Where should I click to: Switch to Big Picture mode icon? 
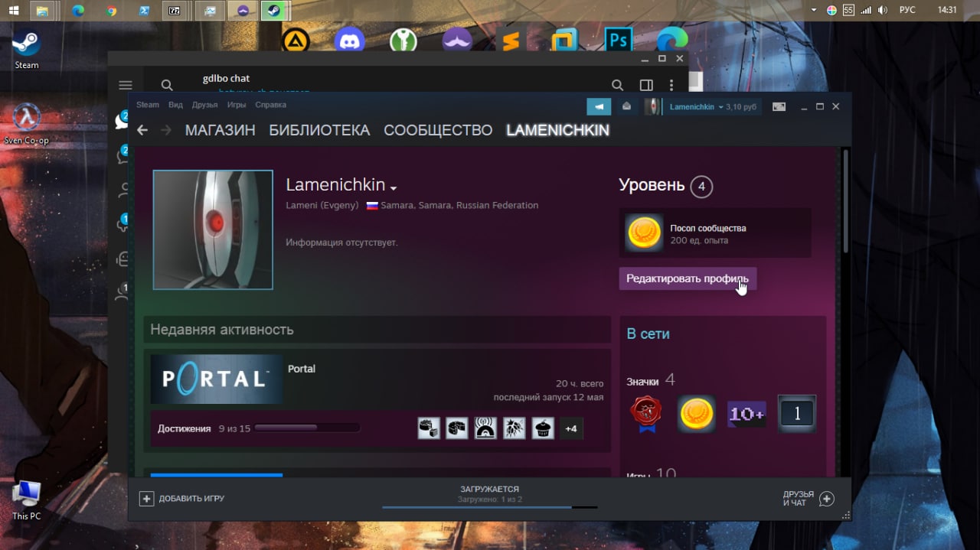(779, 106)
